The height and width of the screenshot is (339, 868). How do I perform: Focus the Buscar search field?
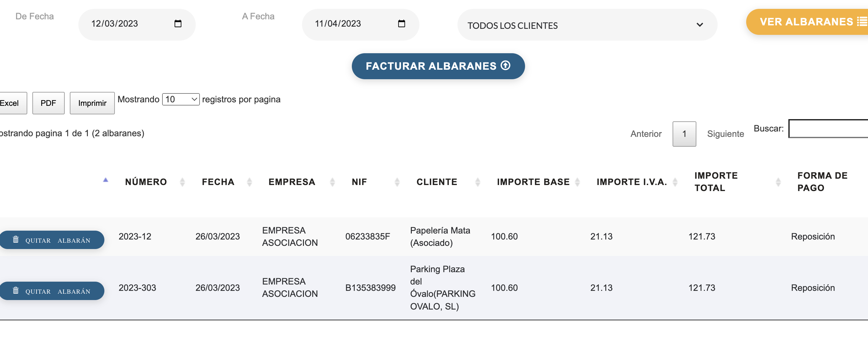coord(829,129)
